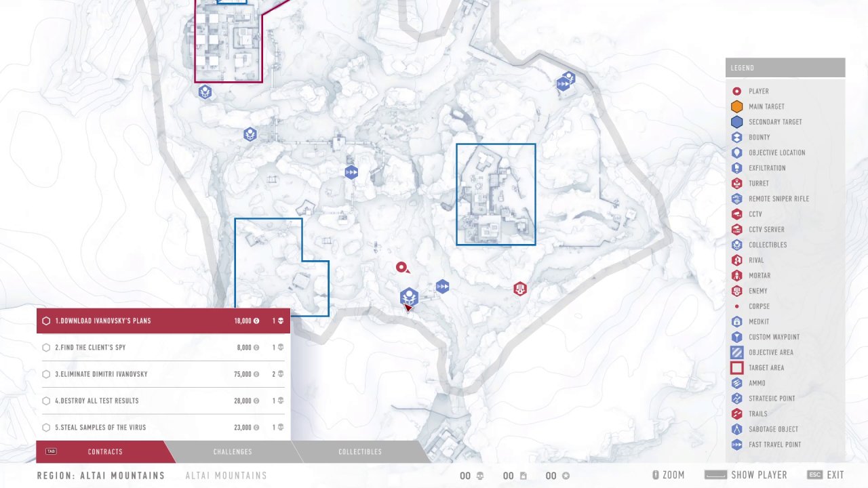Click the red player position marker on the map
868x488 pixels.
[401, 268]
